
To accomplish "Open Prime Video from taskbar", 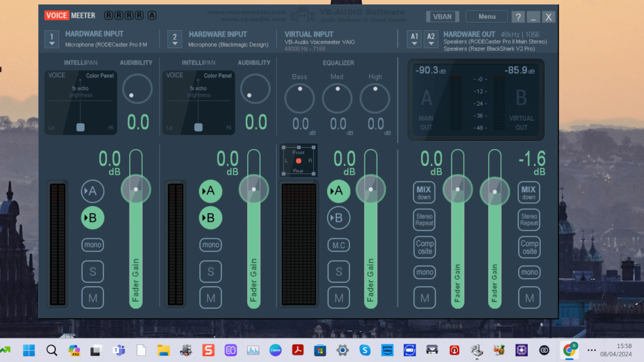I will [x=387, y=350].
